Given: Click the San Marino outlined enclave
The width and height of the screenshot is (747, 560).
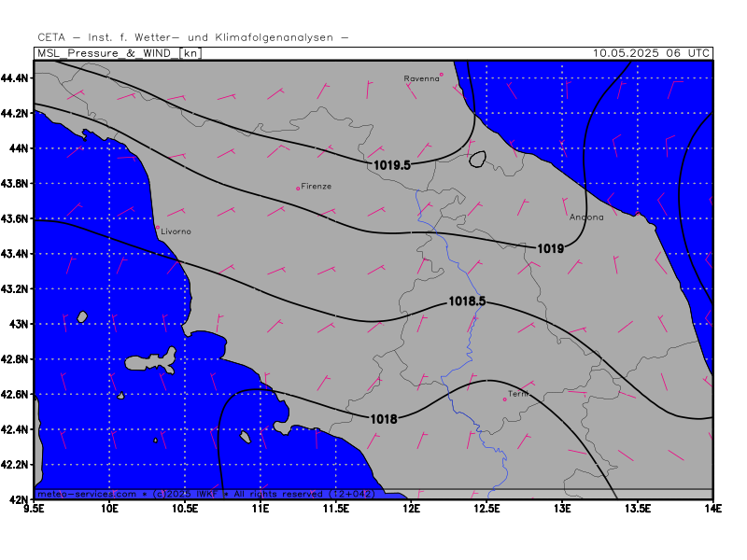Looking at the screenshot, I should tap(477, 159).
